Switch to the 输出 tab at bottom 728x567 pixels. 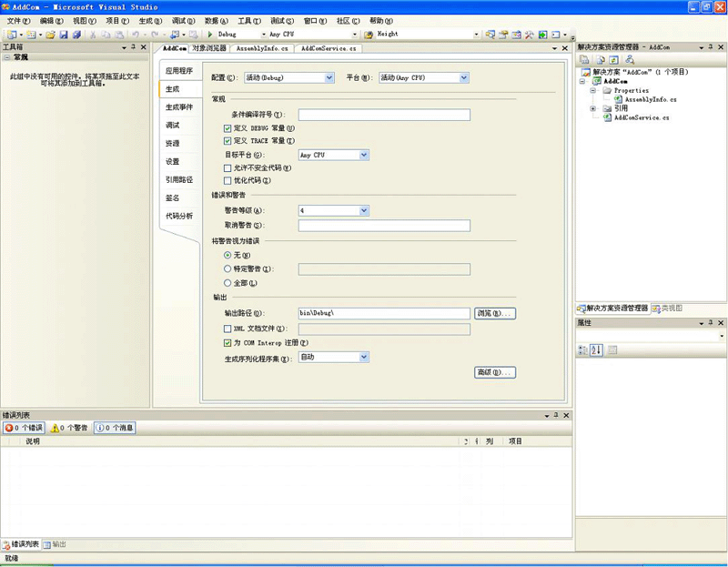55,544
